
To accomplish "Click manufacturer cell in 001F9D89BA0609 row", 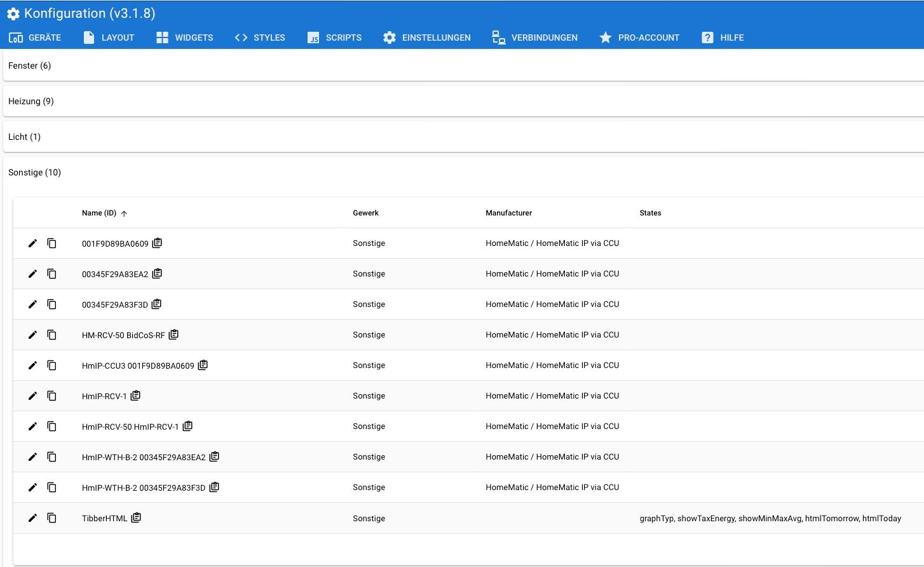I will tap(552, 243).
